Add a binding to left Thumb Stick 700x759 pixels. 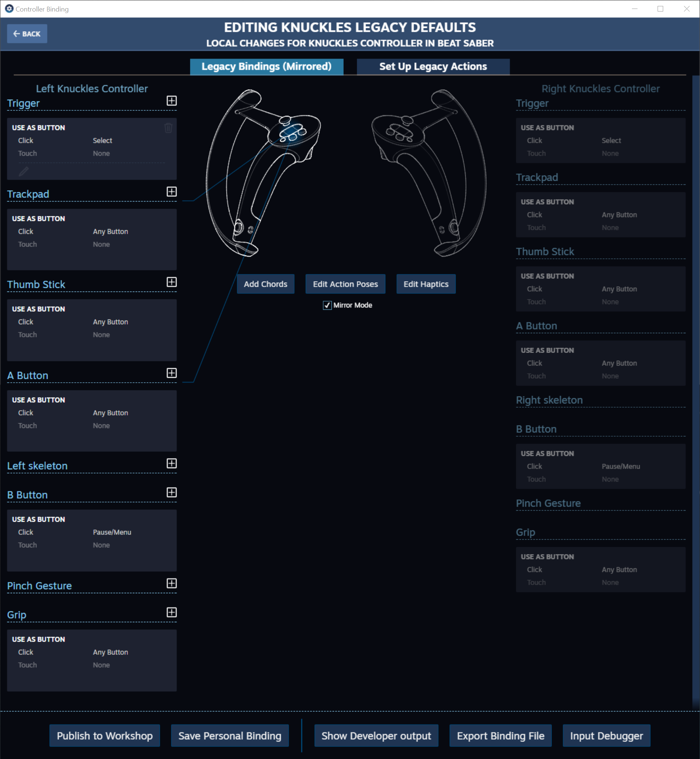point(171,282)
